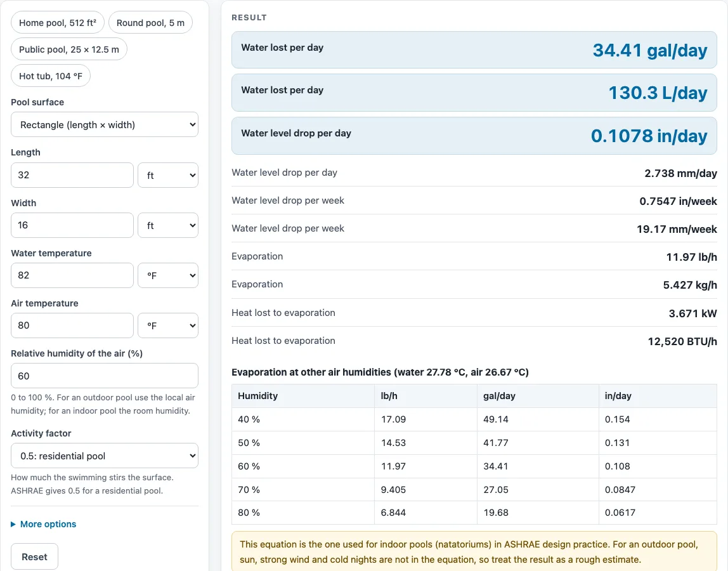
Task: Select the 130.3 L/day result value
Action: (x=658, y=93)
